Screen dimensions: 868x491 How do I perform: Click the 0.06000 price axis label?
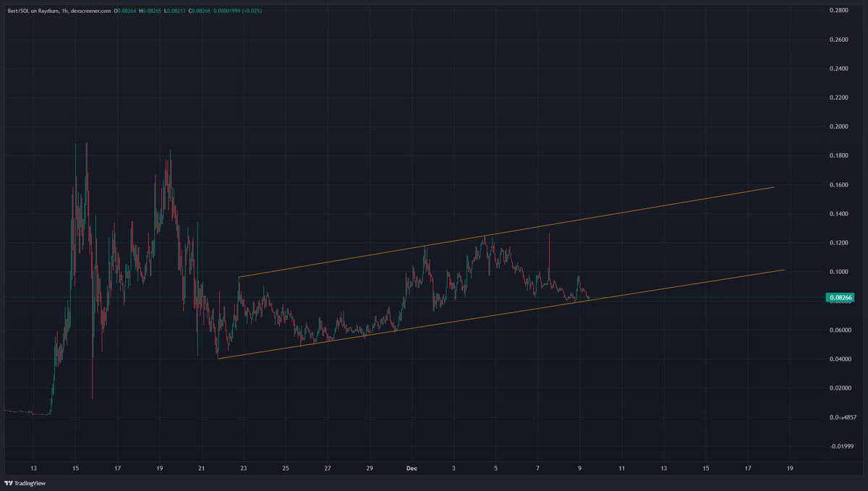[840, 330]
